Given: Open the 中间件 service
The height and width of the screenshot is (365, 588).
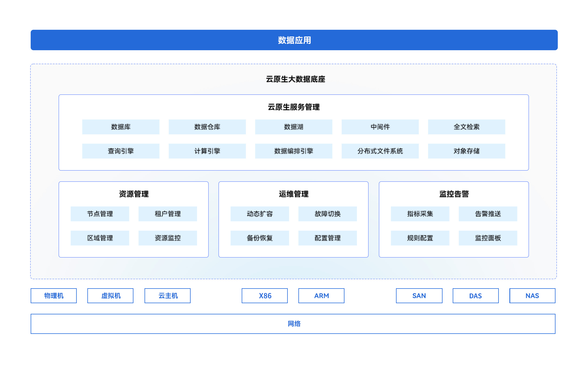Looking at the screenshot, I should [x=380, y=127].
